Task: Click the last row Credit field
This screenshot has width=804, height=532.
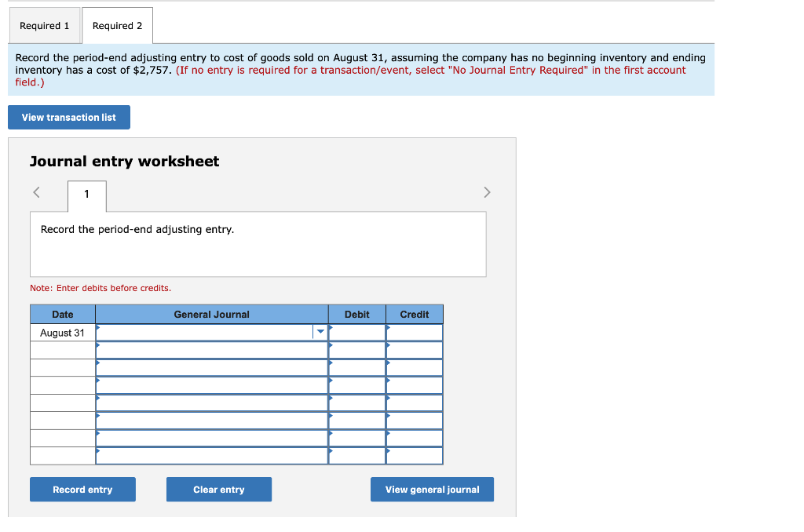Action: (415, 456)
